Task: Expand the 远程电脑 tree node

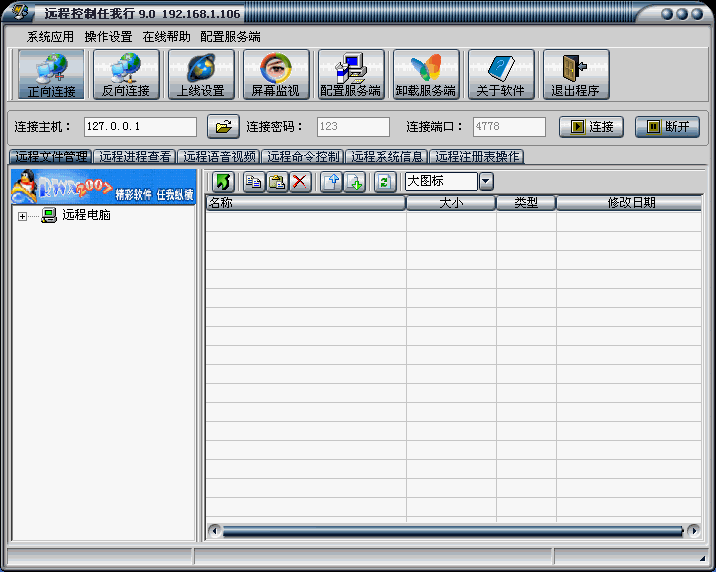Action: [x=22, y=216]
